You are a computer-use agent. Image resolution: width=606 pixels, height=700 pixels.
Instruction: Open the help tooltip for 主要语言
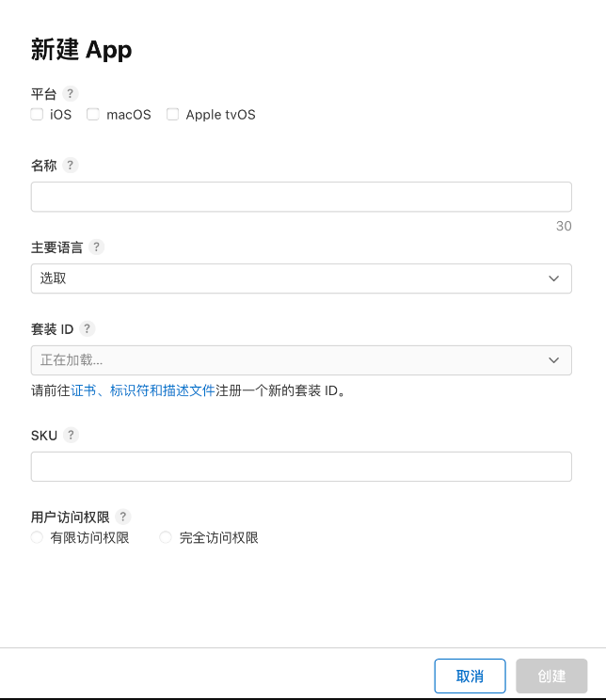tap(96, 247)
